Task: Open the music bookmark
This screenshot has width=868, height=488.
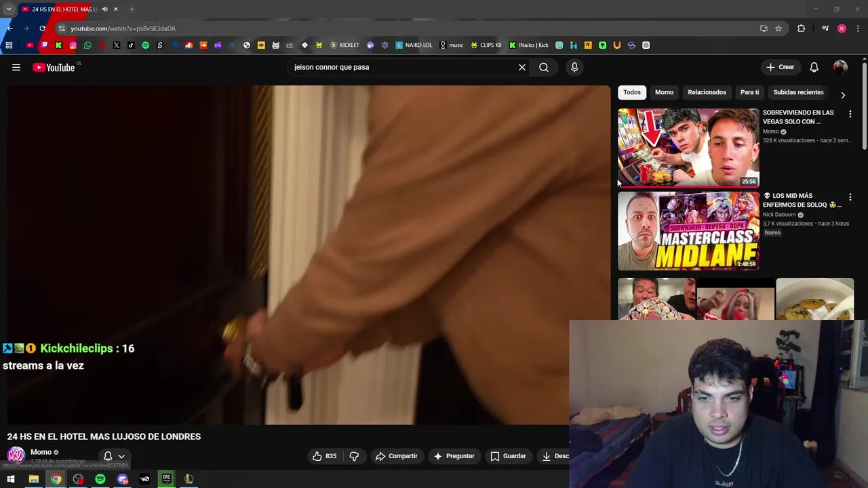Action: pos(452,45)
